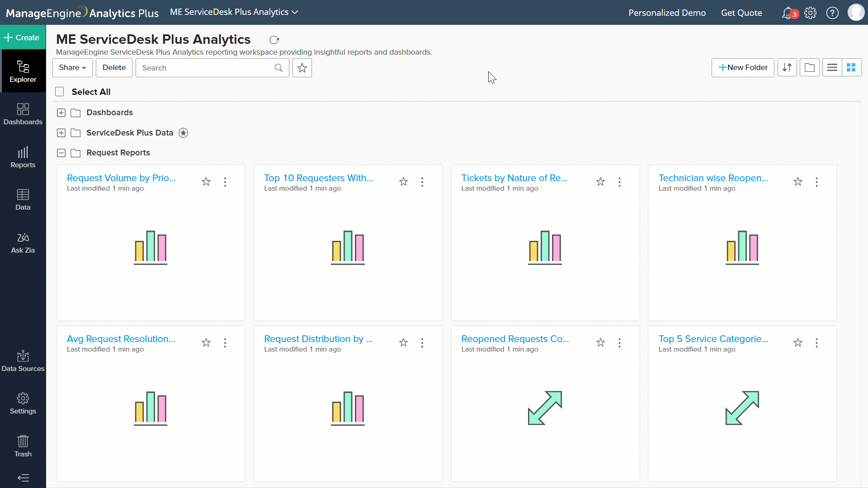Open the Request Volume by Prio... report link
The width and height of the screenshot is (868, 488).
[x=121, y=178]
